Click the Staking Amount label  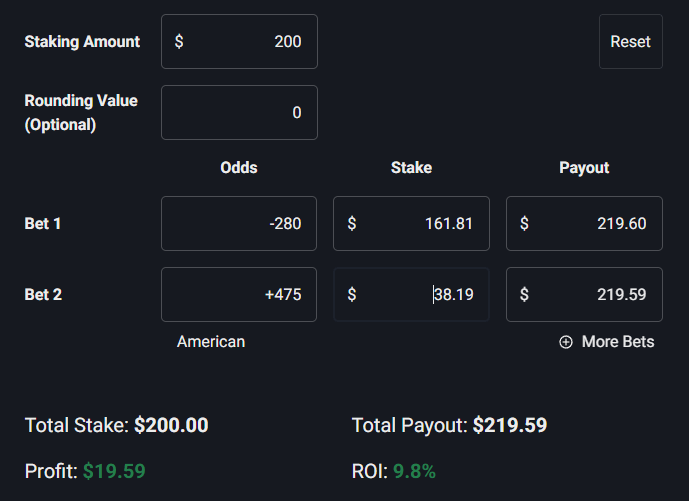tap(82, 42)
